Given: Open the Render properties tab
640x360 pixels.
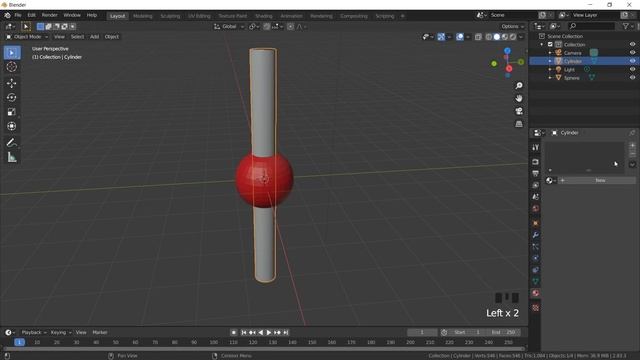Looking at the screenshot, I should [x=536, y=162].
